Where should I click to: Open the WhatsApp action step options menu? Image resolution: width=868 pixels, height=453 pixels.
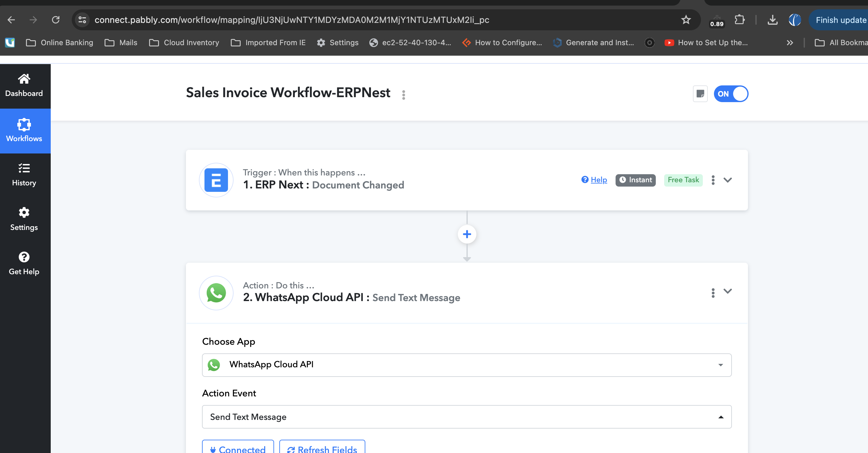pyautogui.click(x=713, y=293)
